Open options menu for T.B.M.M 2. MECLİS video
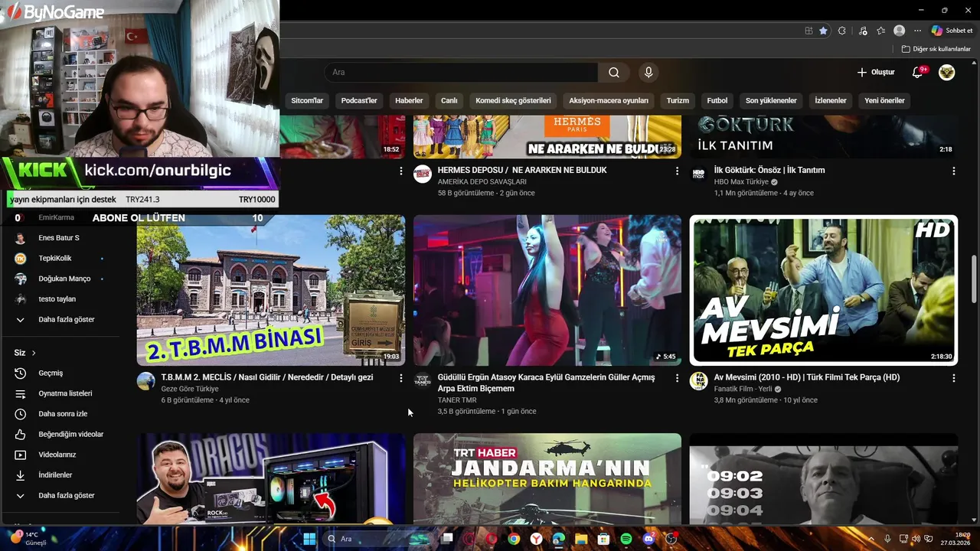 (400, 378)
